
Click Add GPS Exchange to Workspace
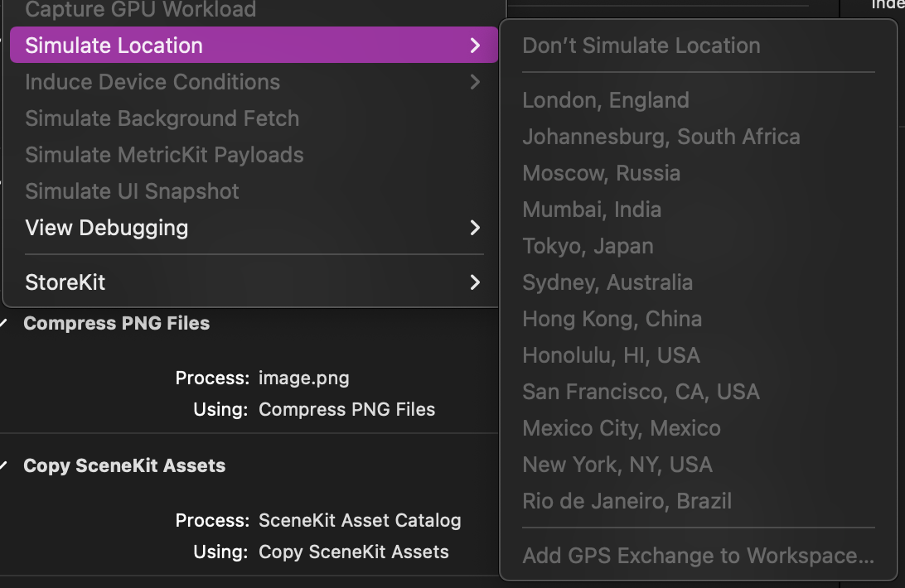tap(699, 556)
